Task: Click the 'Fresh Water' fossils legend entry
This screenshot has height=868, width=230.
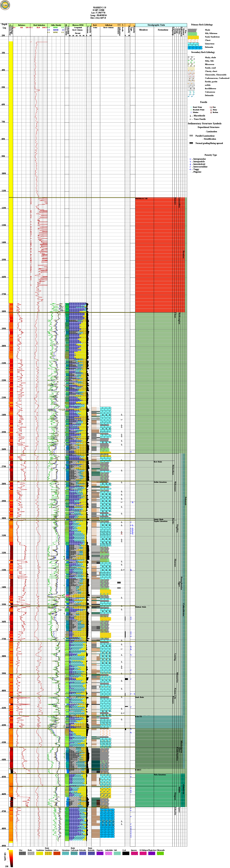Action: tap(197, 107)
